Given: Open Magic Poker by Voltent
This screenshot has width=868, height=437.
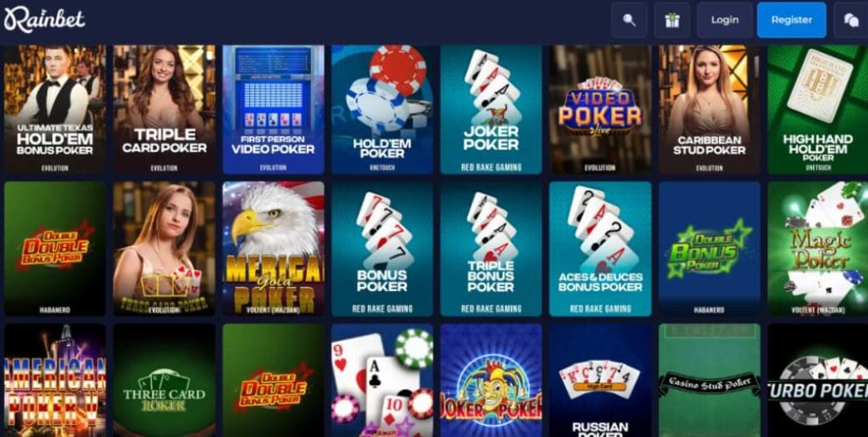Looking at the screenshot, I should 818,249.
